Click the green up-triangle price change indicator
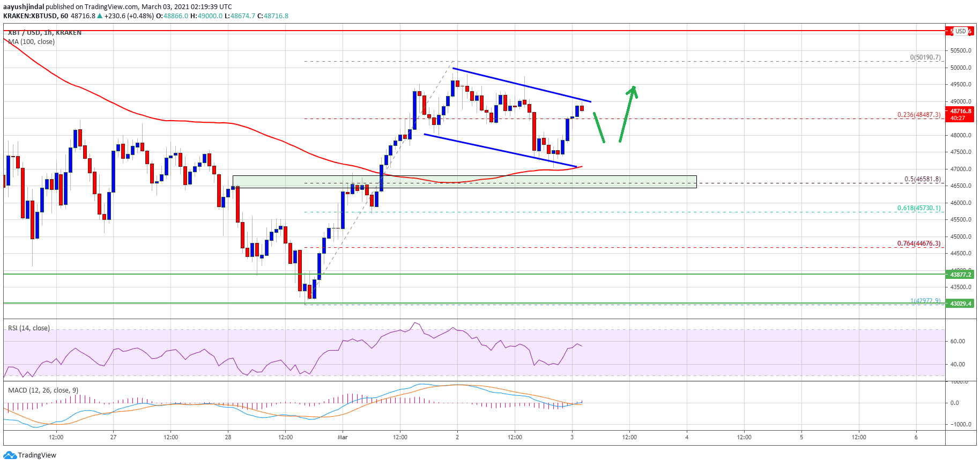The width and height of the screenshot is (980, 465). point(100,16)
